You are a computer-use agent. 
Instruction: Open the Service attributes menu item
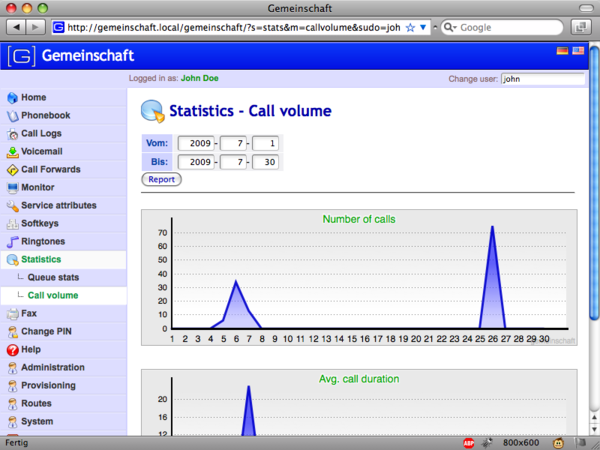(59, 205)
